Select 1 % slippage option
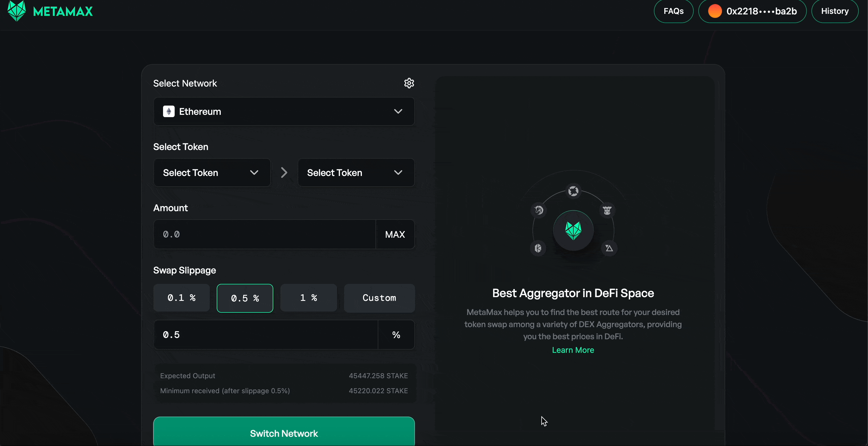This screenshot has height=446, width=868. coord(309,298)
